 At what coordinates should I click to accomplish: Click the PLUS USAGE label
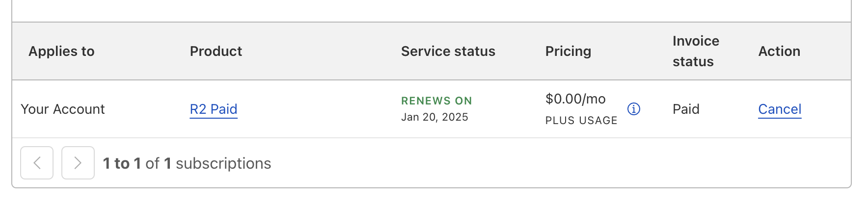(581, 121)
